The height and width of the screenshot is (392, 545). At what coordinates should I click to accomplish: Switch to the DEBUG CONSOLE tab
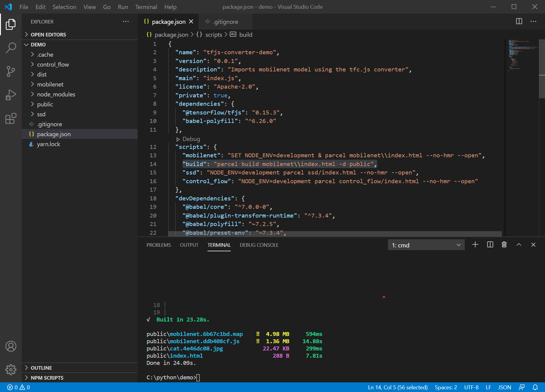pos(259,245)
